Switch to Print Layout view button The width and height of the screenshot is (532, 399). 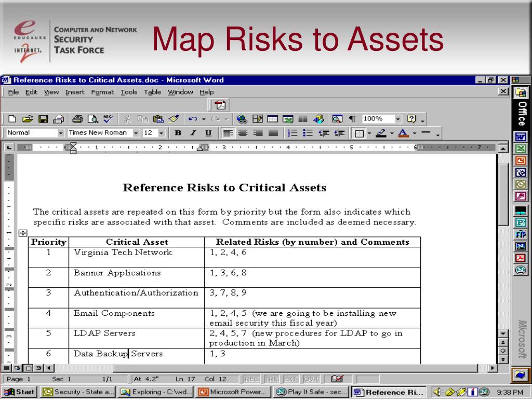(x=29, y=368)
